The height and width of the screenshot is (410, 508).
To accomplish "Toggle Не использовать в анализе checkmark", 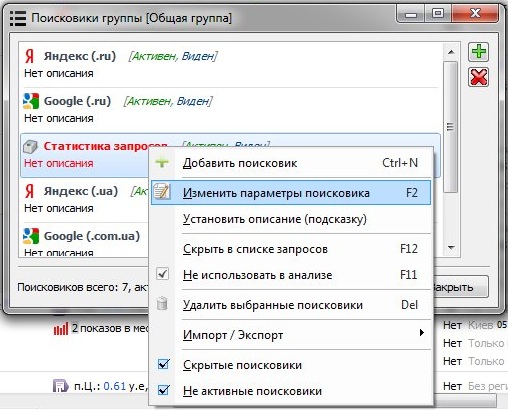I will [x=162, y=274].
